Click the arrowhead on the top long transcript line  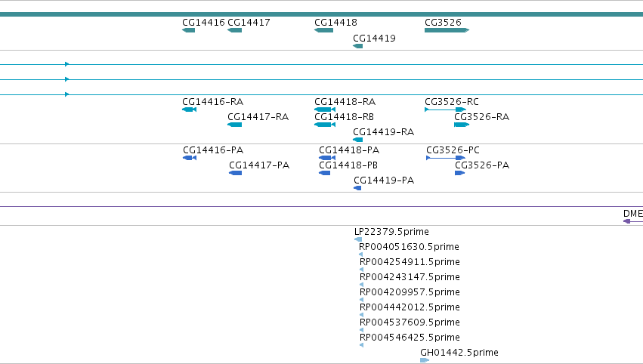pos(66,64)
